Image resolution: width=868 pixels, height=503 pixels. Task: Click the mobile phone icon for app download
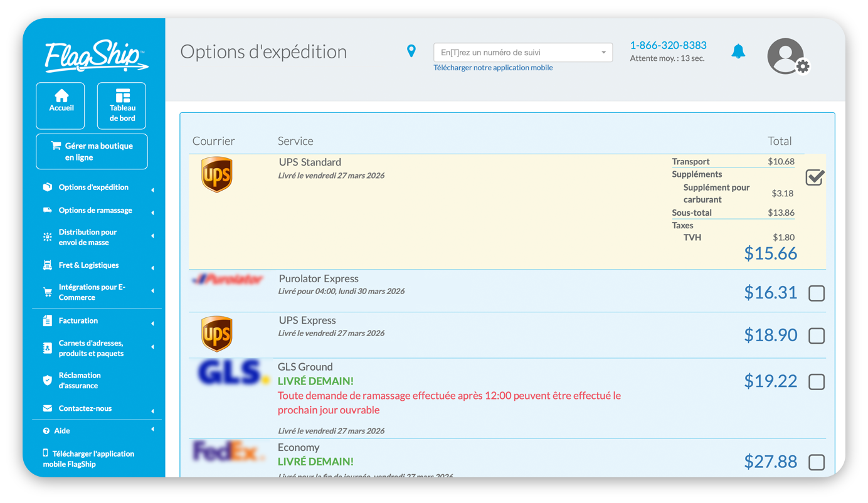pyautogui.click(x=45, y=453)
